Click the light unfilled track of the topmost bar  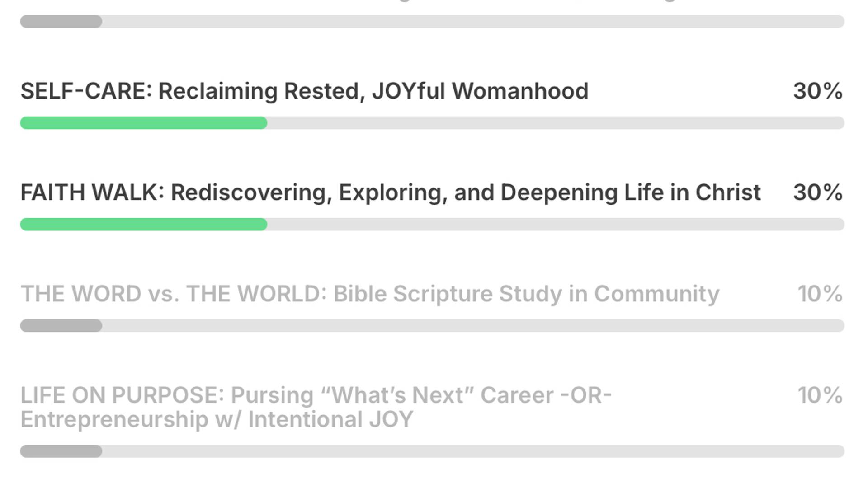click(x=473, y=22)
